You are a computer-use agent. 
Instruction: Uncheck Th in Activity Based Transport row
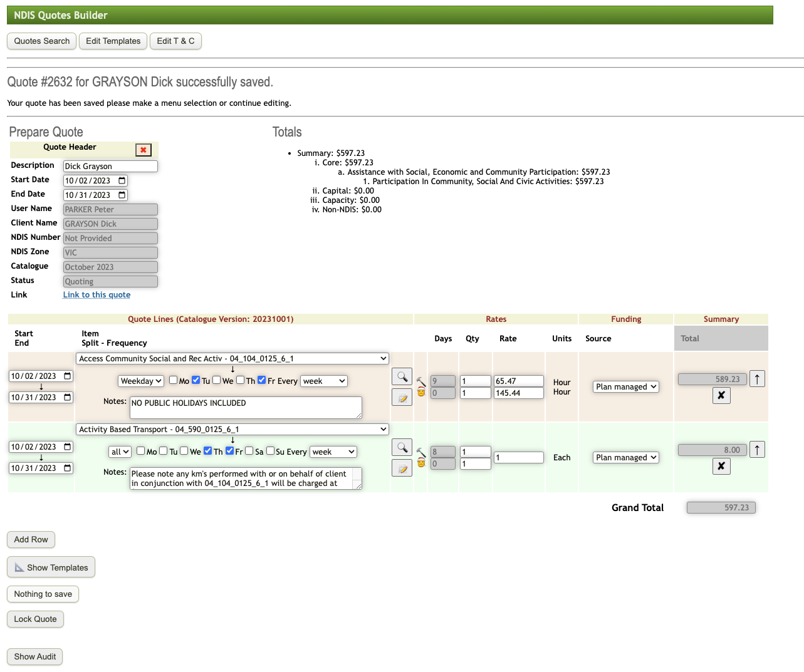pos(208,451)
